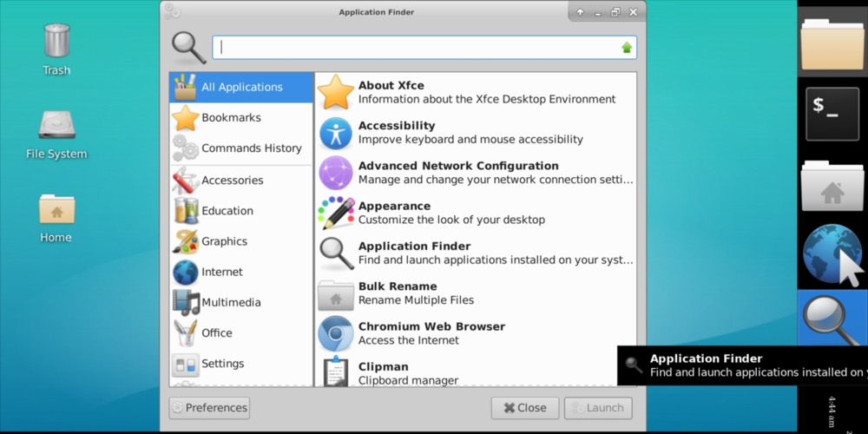The image size is (868, 434).
Task: Select the Internet category
Action: (241, 272)
